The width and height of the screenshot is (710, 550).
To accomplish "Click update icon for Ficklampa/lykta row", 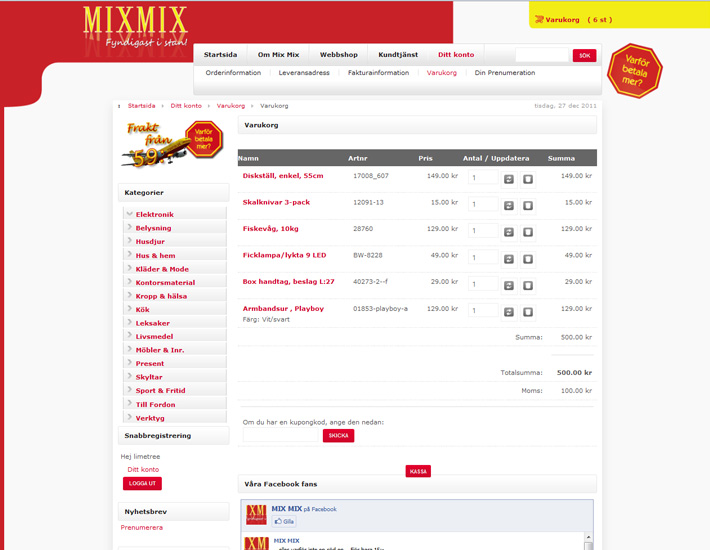I will pyautogui.click(x=509, y=259).
